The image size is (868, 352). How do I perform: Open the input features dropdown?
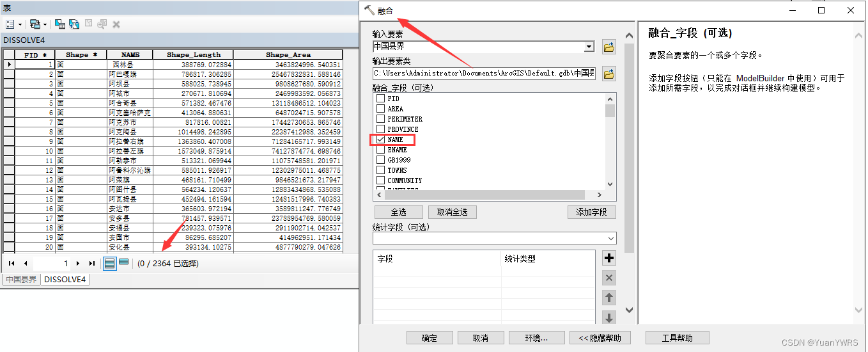pos(589,47)
